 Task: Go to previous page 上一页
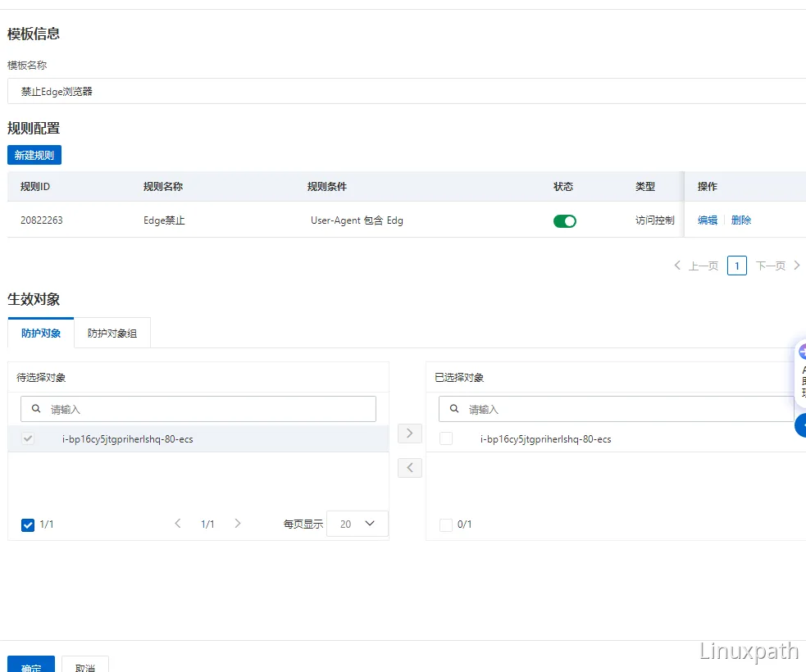point(696,266)
